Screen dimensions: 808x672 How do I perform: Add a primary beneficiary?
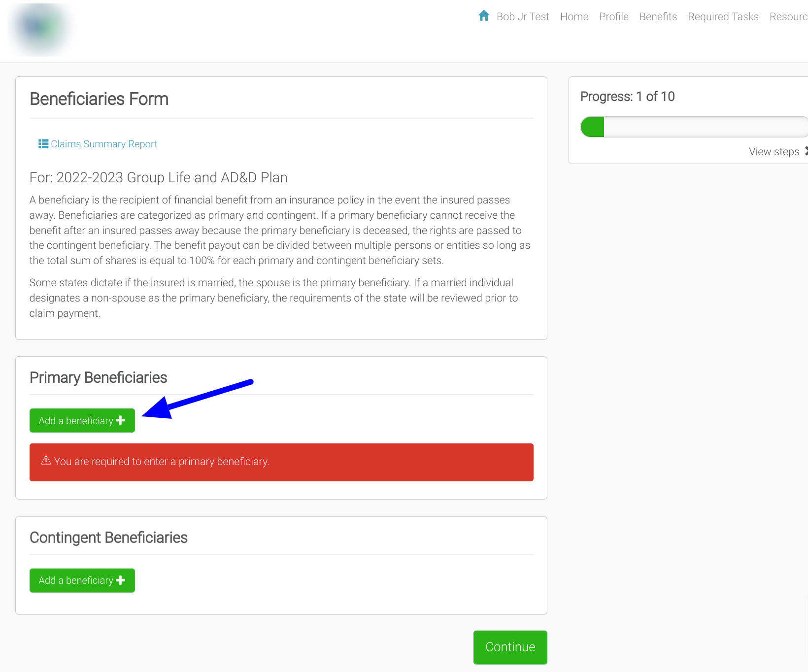coord(82,421)
